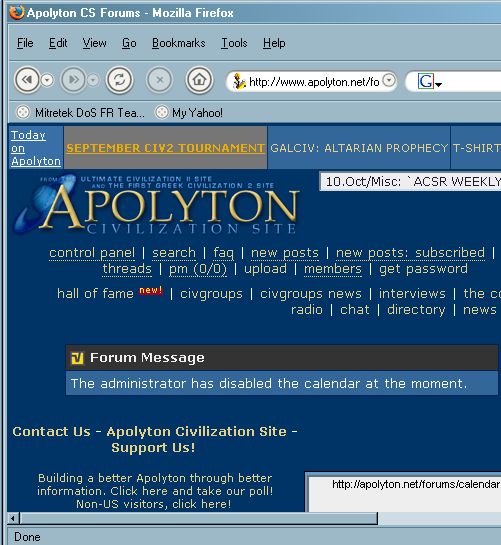501x545 pixels.
Task: Open the chat link
Action: 355,310
